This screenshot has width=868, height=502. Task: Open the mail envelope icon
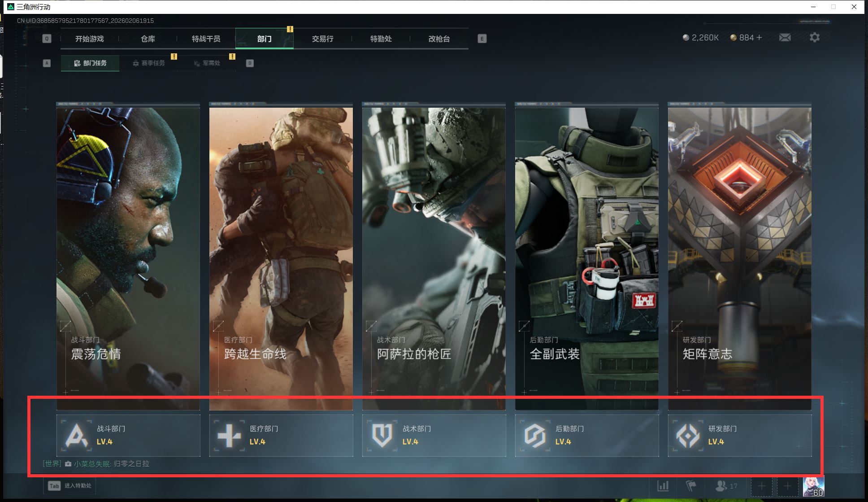(785, 38)
